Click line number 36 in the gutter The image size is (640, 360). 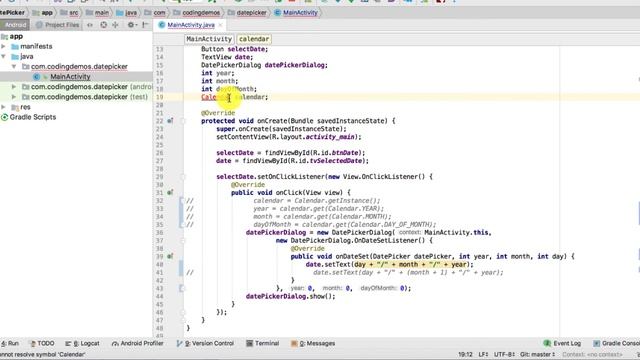click(x=159, y=233)
